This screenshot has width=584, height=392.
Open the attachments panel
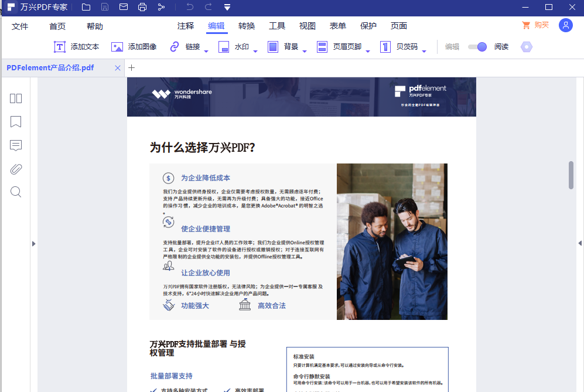point(15,169)
